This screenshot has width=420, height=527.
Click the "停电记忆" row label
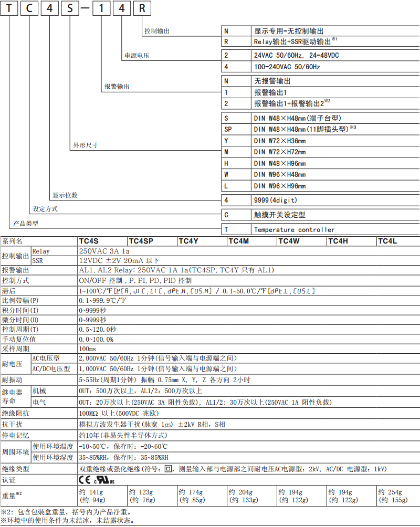tap(15, 435)
